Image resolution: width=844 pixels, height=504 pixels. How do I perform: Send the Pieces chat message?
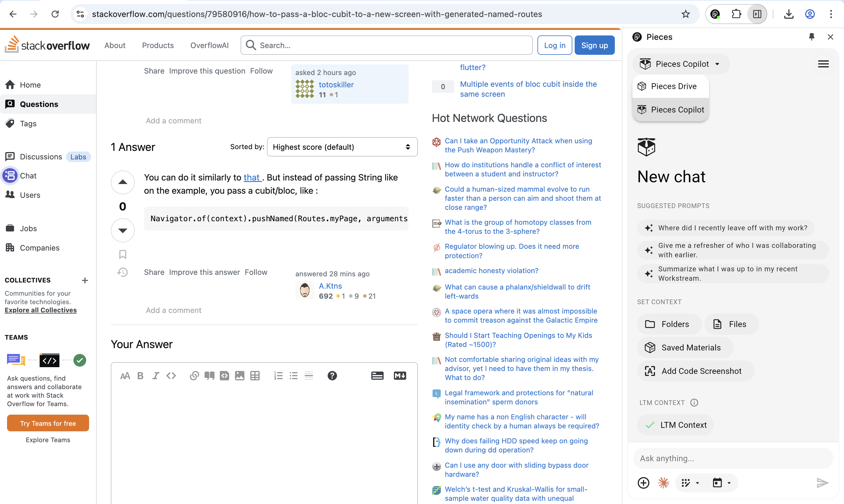(823, 483)
